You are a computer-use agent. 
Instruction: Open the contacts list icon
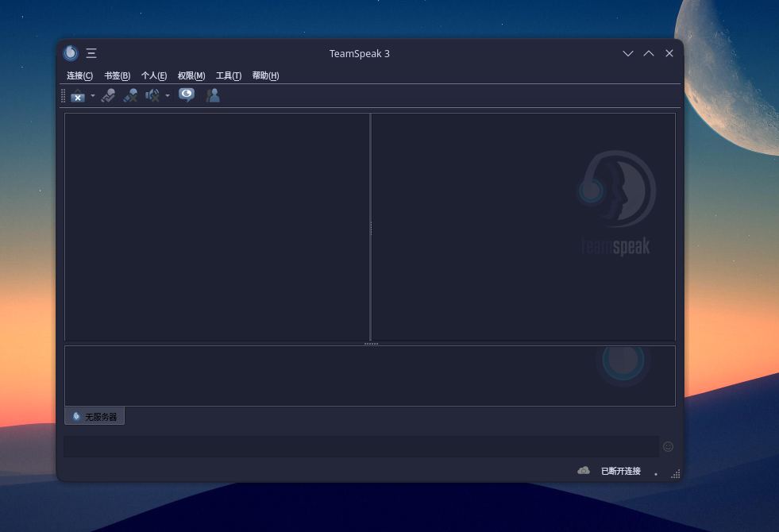point(213,95)
